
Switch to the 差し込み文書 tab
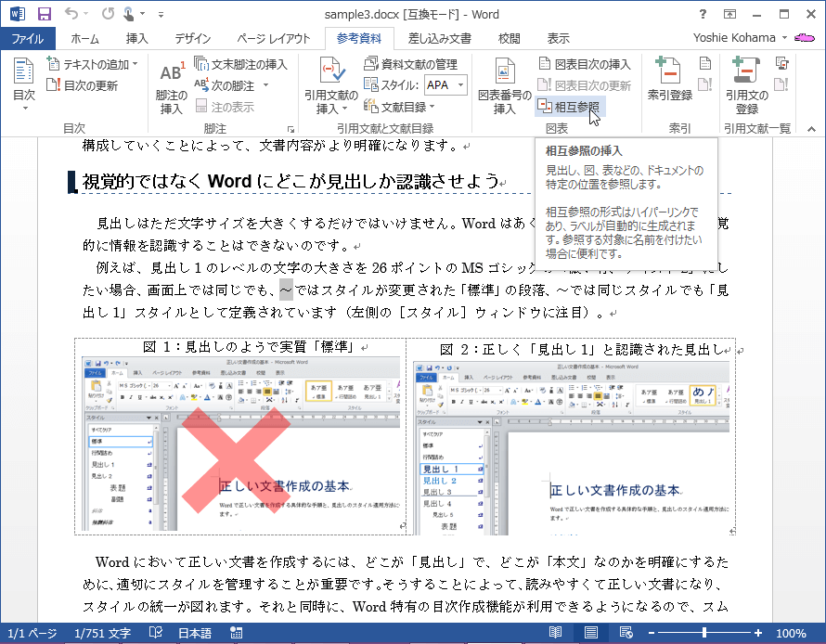click(440, 38)
